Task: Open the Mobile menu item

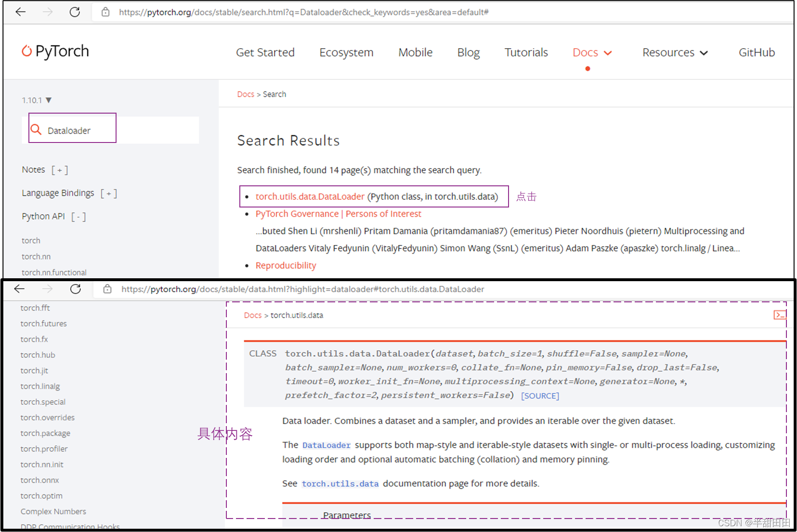Action: 415,52
